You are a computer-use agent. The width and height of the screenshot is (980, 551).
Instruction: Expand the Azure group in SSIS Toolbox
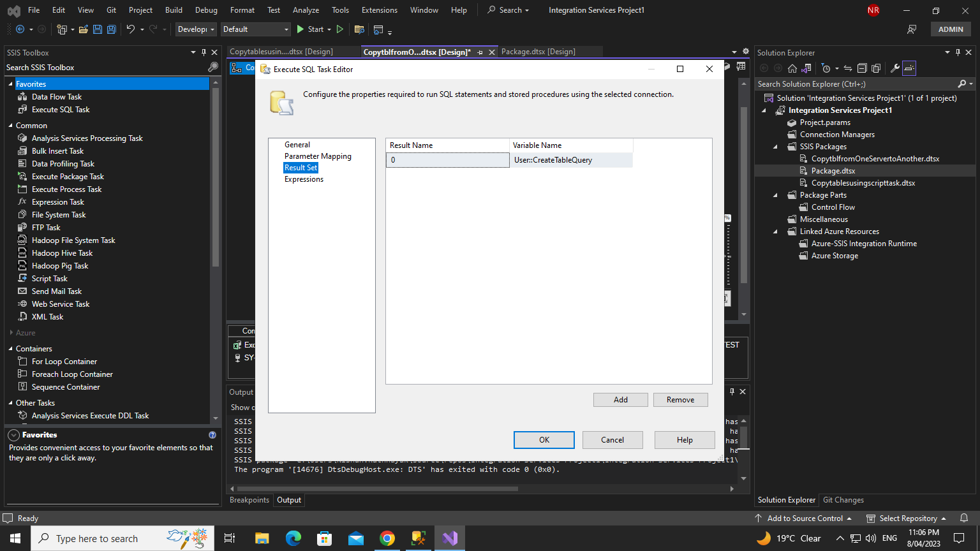point(11,333)
